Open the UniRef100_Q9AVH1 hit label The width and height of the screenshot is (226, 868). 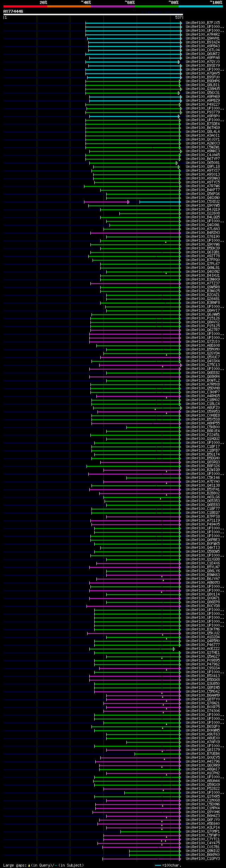(203, 38)
